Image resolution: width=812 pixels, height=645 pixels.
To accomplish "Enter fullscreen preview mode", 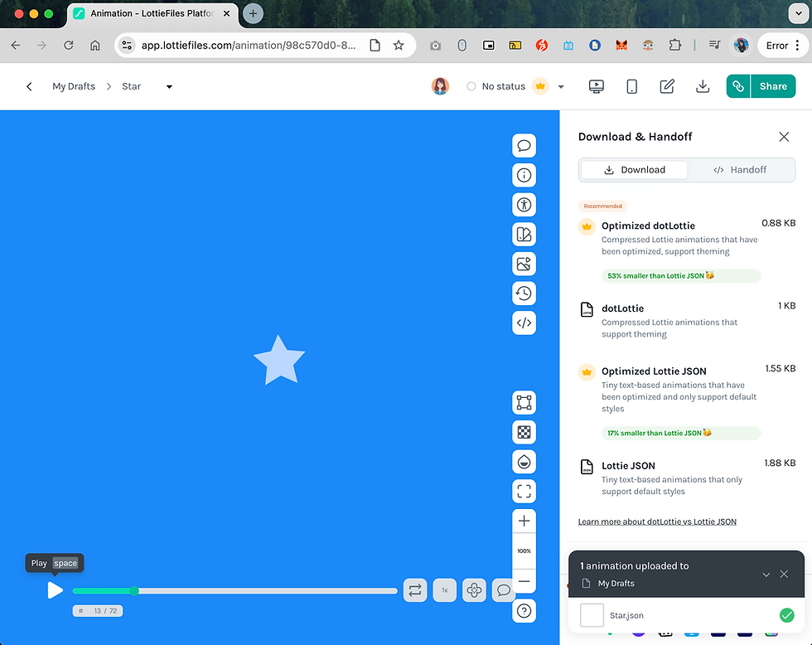I will point(524,491).
